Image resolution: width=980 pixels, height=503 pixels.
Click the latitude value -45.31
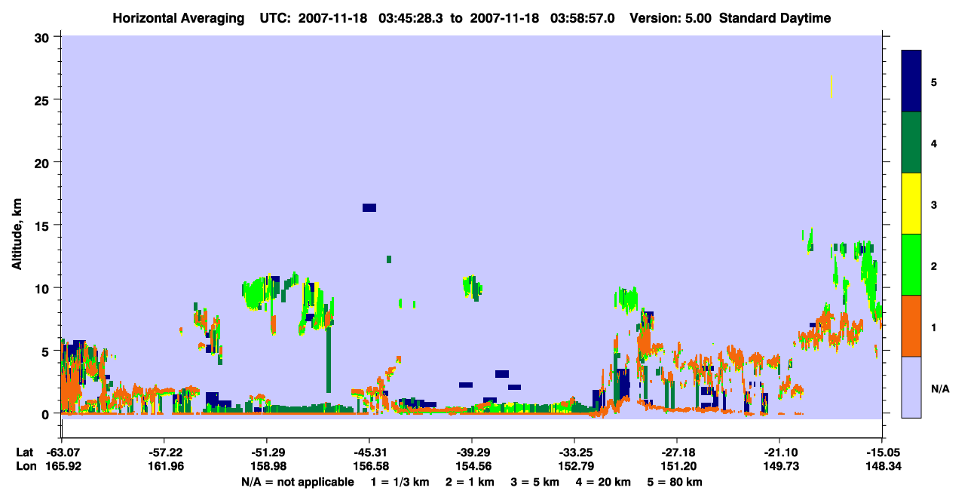pos(369,452)
